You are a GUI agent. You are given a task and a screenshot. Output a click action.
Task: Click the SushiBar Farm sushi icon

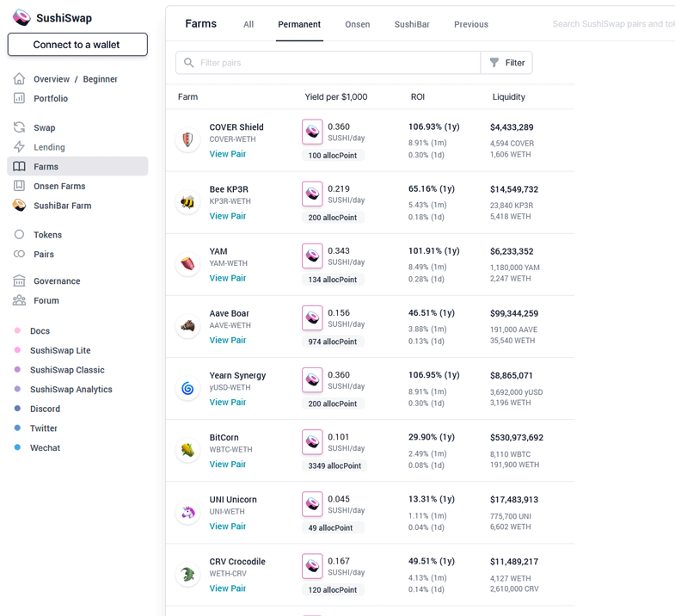(x=19, y=205)
